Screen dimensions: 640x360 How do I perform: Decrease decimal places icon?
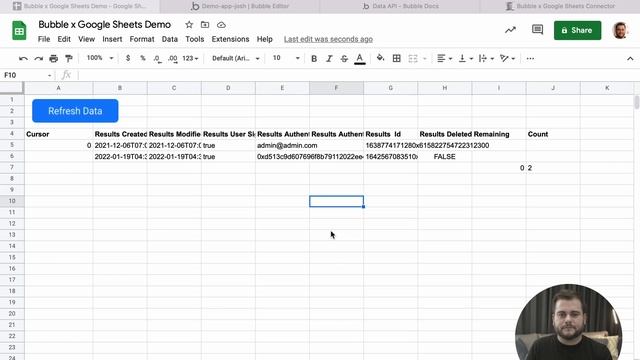pos(157,59)
